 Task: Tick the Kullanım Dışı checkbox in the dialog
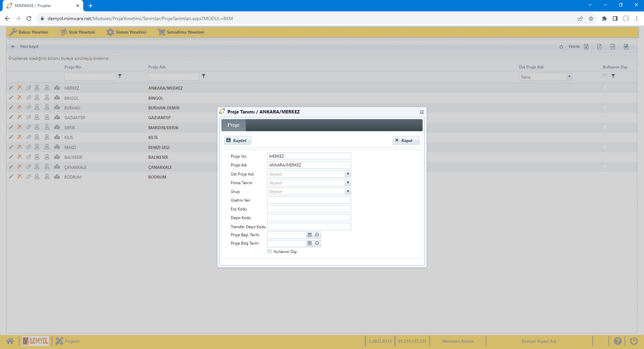point(269,252)
